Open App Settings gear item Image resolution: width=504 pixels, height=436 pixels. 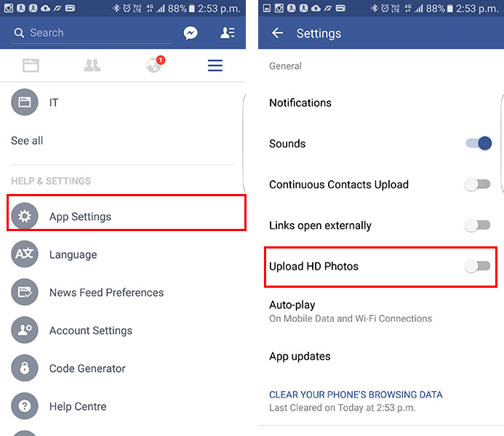click(x=127, y=216)
